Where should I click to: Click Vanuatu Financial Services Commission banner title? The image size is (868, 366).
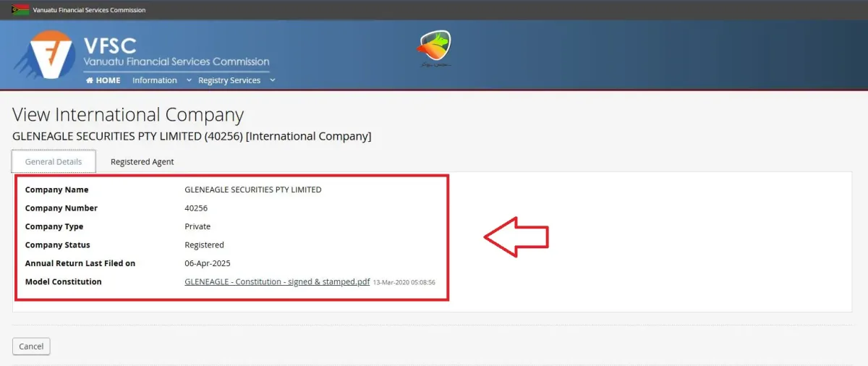(176, 61)
